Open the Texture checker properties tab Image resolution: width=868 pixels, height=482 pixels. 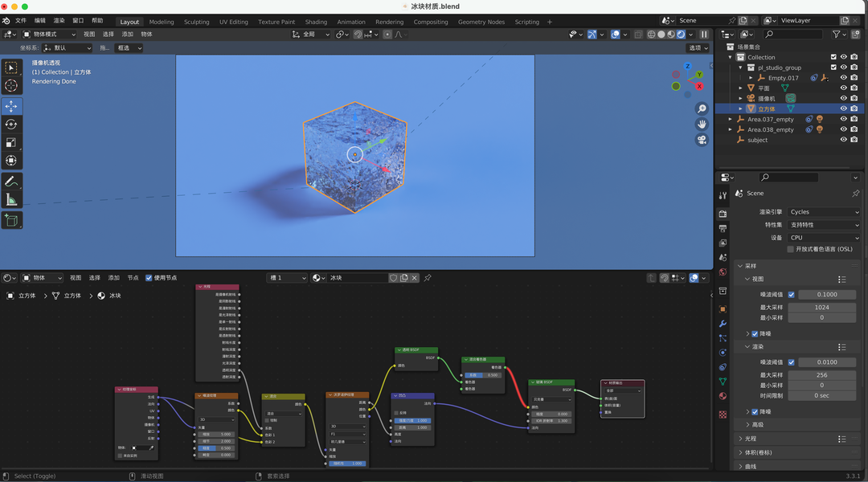723,415
